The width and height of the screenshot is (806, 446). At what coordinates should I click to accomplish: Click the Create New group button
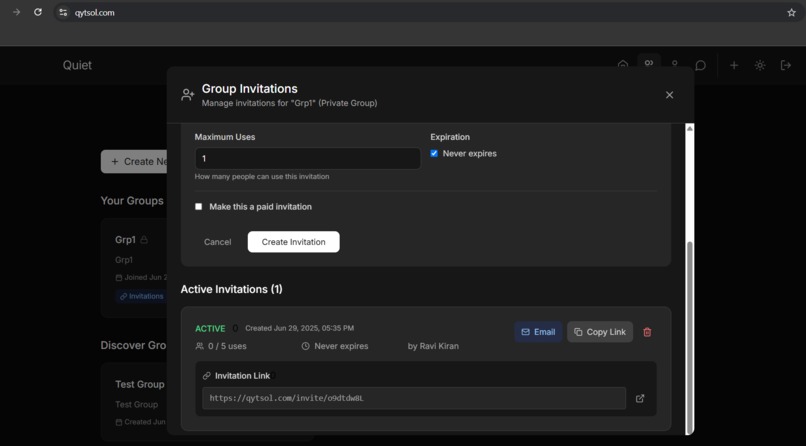tap(135, 161)
